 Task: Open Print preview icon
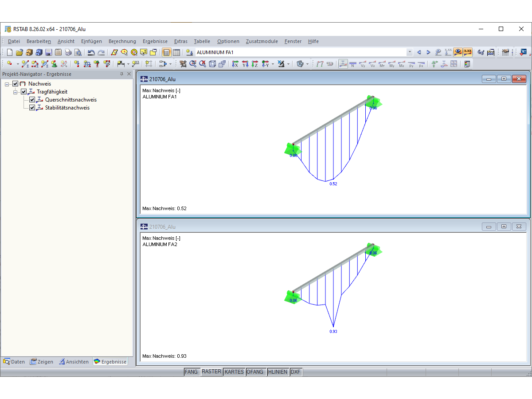78,52
